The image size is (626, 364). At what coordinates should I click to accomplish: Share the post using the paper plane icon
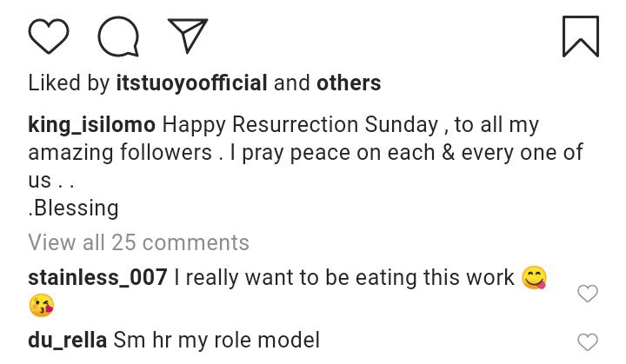188,36
